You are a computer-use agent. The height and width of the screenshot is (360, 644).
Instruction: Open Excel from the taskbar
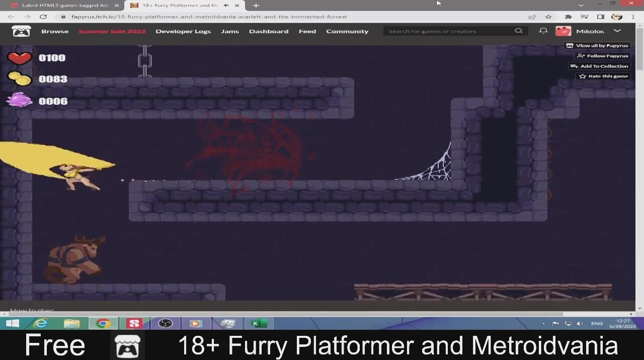[x=259, y=323]
